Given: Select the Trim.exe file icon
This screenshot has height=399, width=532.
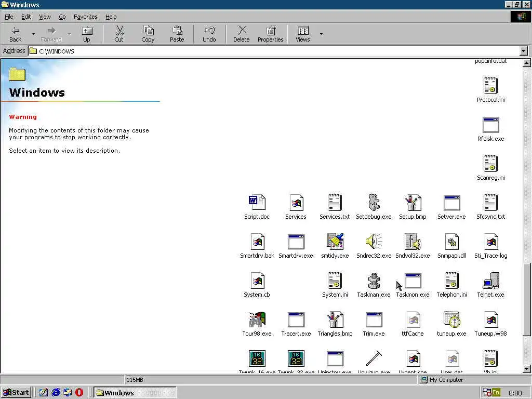Looking at the screenshot, I should tap(374, 320).
